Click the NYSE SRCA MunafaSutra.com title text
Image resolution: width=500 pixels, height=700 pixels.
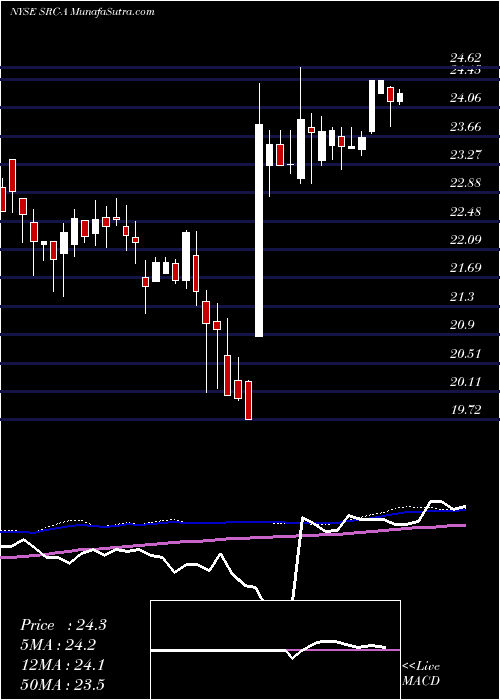[x=82, y=12]
